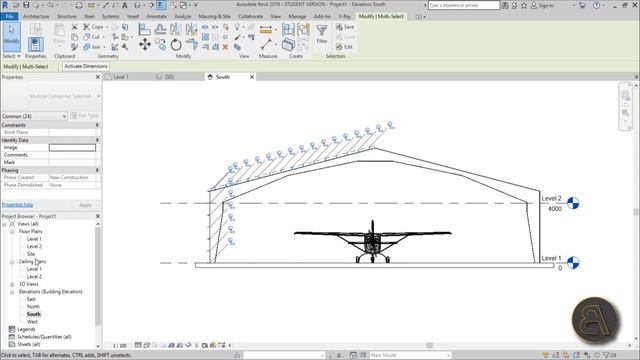Click the view scale 1:100 control
640x360 pixels.
(120, 346)
